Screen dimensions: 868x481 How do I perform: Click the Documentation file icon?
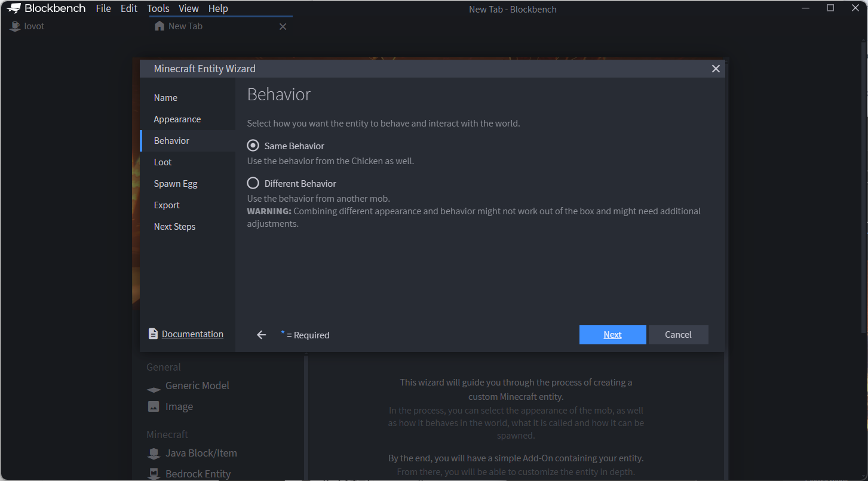[x=153, y=334]
